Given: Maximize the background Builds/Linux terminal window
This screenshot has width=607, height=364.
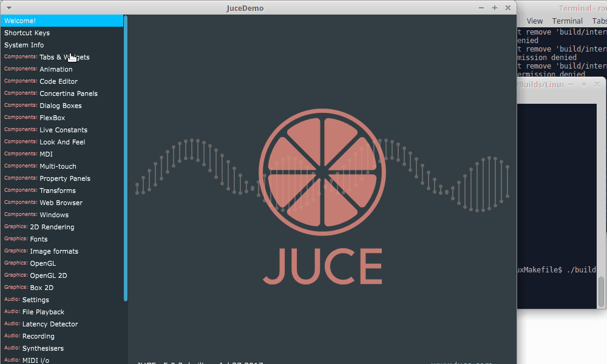Looking at the screenshot, I should [x=584, y=84].
